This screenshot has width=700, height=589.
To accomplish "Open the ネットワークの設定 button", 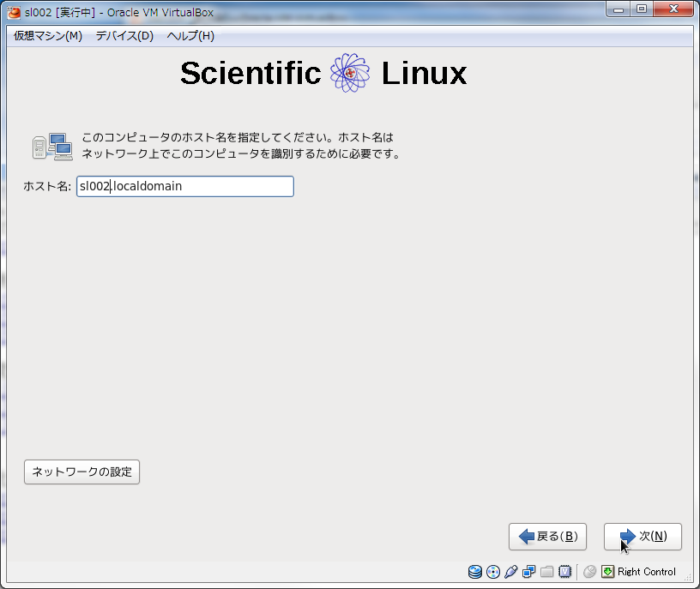I will (81, 472).
